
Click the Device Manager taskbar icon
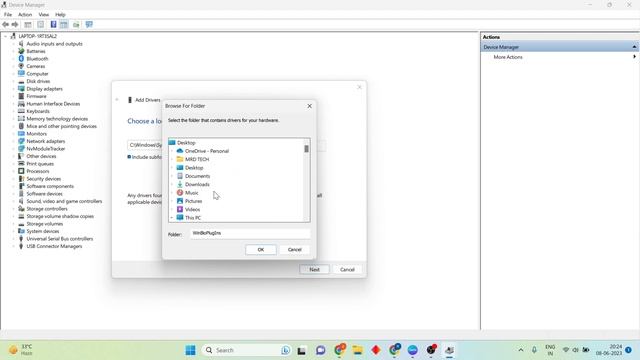coord(449,350)
